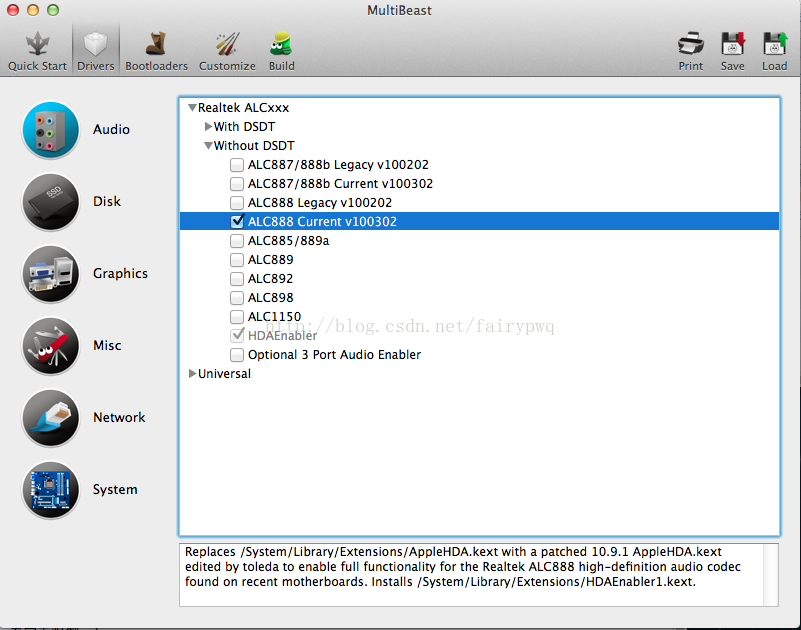Select the Misc pocketknife category icon

tap(51, 346)
